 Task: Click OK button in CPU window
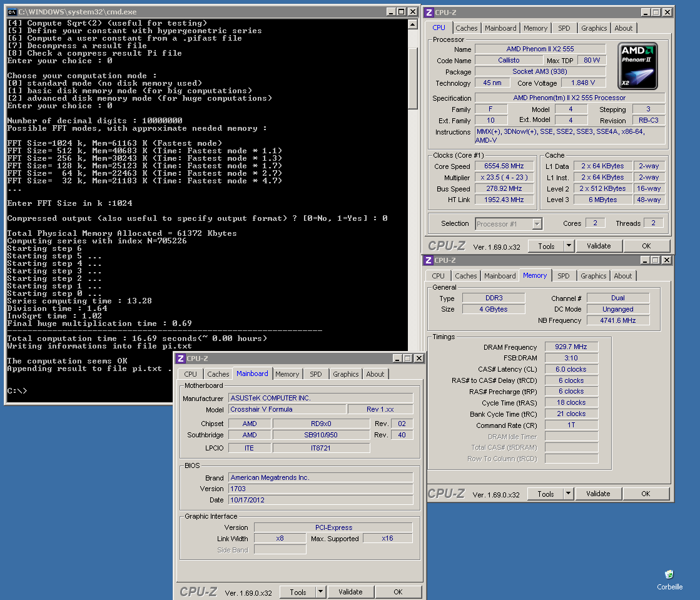[x=646, y=246]
